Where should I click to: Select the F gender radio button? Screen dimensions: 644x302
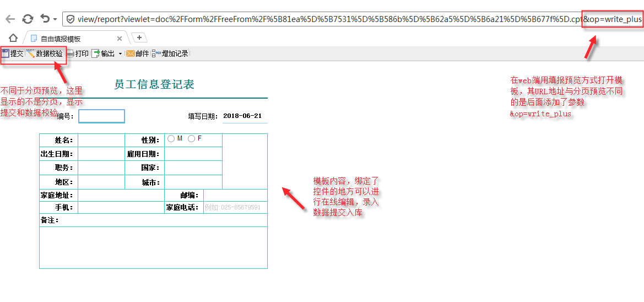click(x=191, y=139)
